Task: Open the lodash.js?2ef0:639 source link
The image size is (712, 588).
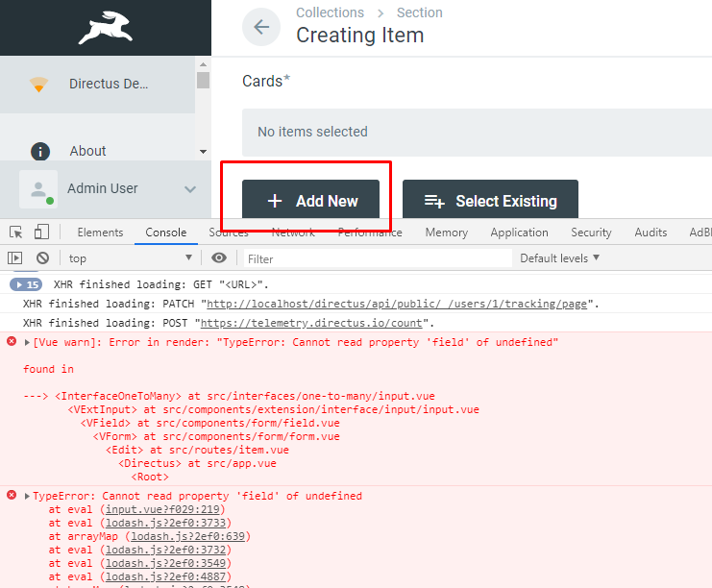Action: click(x=188, y=536)
